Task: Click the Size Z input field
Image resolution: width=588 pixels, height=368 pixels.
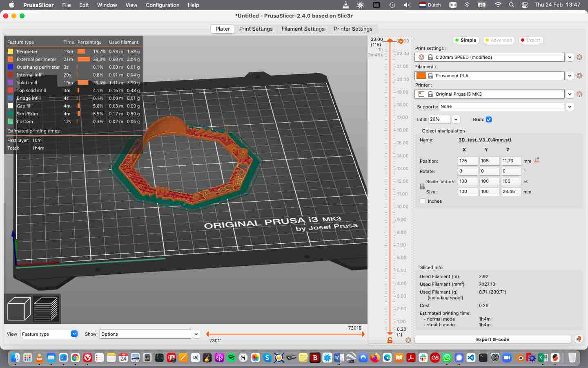Action: (x=511, y=191)
